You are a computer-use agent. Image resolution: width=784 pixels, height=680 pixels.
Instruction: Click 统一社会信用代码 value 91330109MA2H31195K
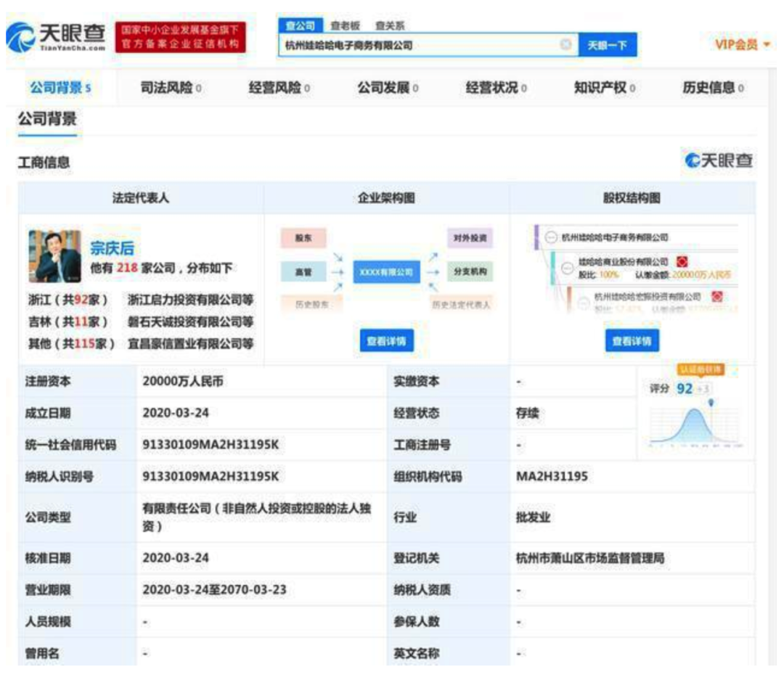[211, 444]
